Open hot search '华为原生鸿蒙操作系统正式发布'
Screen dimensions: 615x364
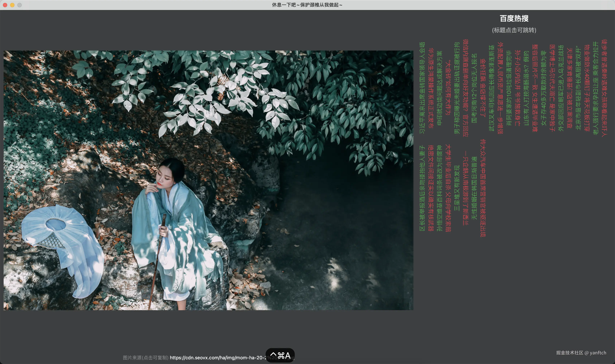431,88
